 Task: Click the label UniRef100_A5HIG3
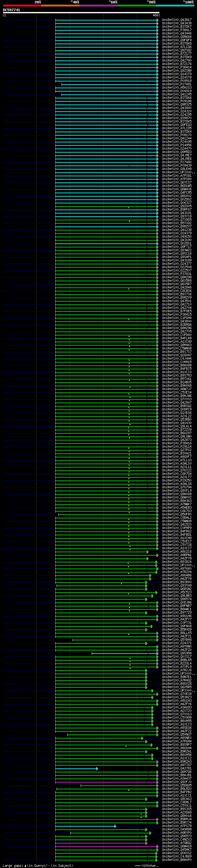[x=177, y=88]
